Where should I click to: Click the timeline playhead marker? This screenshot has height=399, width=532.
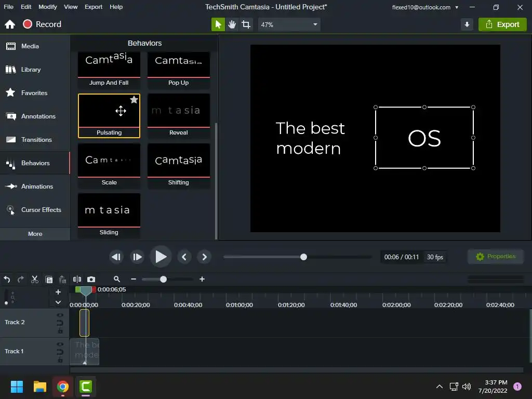coord(86,290)
